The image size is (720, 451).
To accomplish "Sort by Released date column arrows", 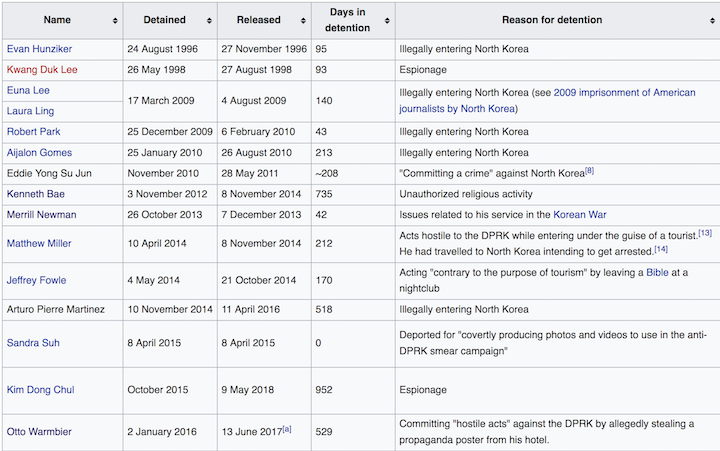I will pos(302,21).
